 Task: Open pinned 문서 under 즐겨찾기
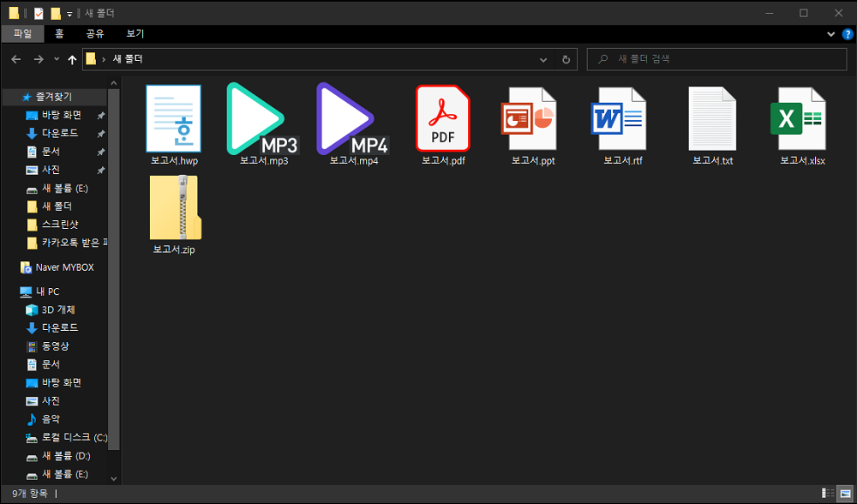[51, 152]
